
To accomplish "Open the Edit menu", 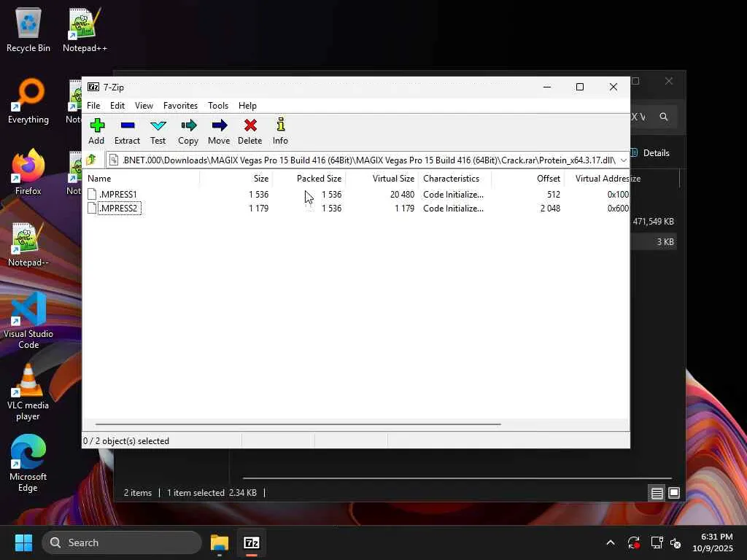I will pos(117,106).
